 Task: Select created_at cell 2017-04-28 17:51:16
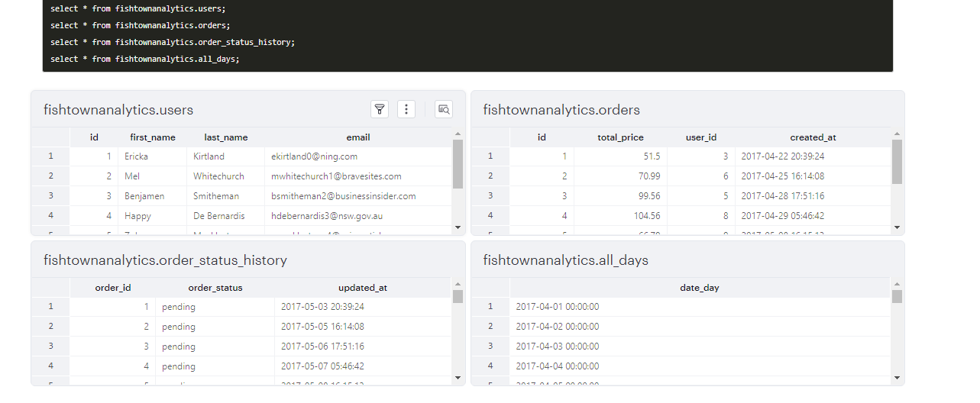[x=813, y=196]
